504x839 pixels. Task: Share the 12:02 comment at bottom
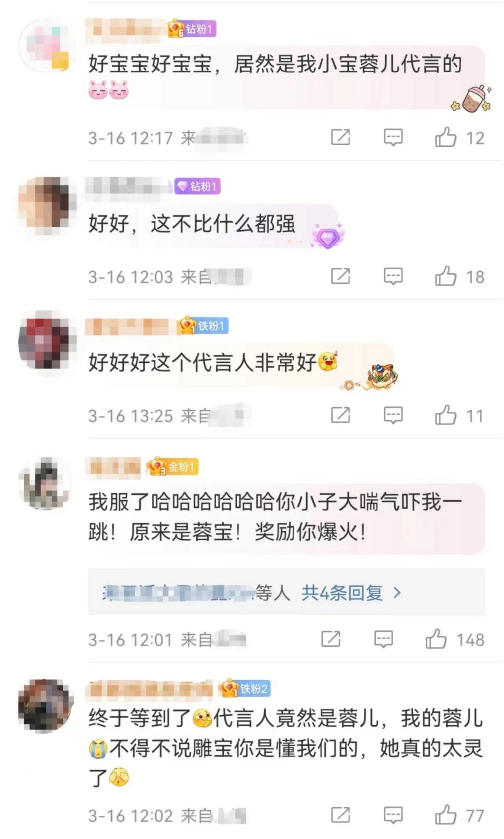click(x=341, y=815)
